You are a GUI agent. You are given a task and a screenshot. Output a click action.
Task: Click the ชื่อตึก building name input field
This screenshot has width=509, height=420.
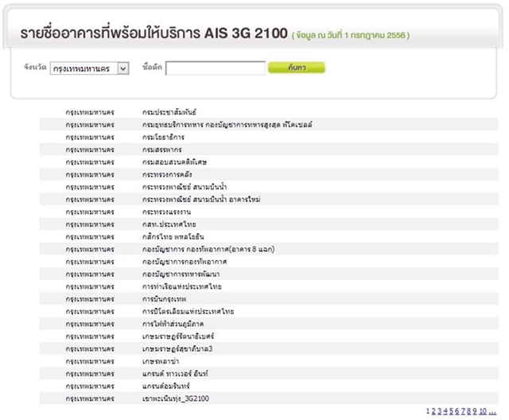(216, 68)
